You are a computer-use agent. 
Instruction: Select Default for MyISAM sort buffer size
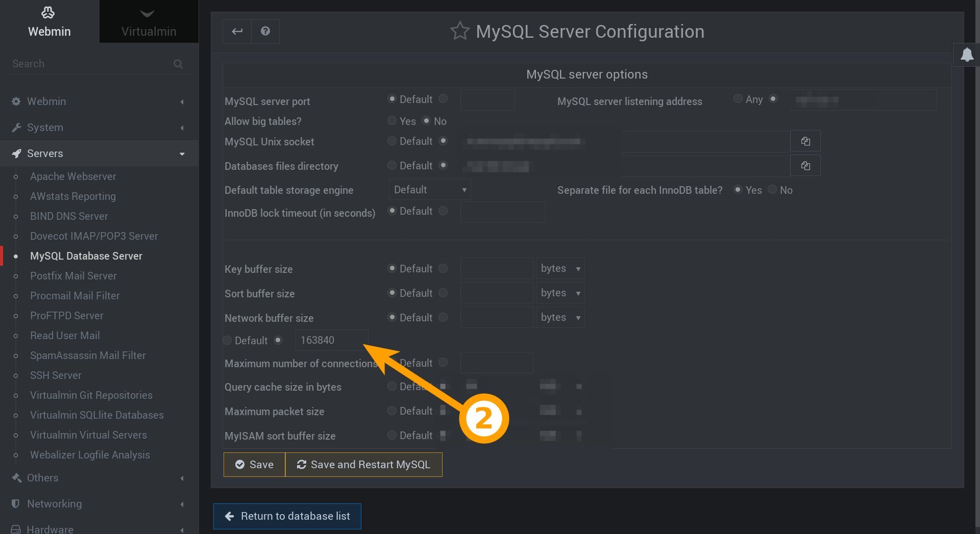tap(392, 435)
